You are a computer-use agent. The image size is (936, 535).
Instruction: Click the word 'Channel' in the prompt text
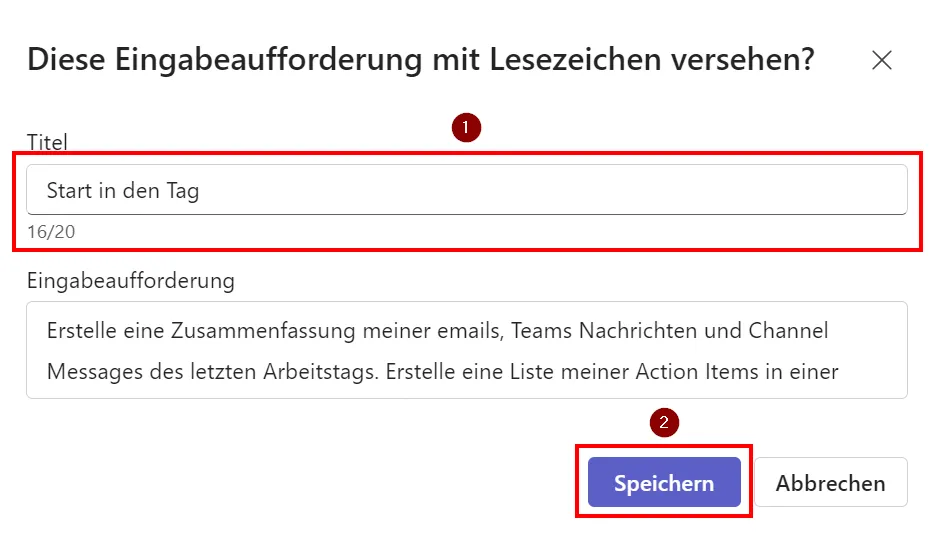pos(790,330)
